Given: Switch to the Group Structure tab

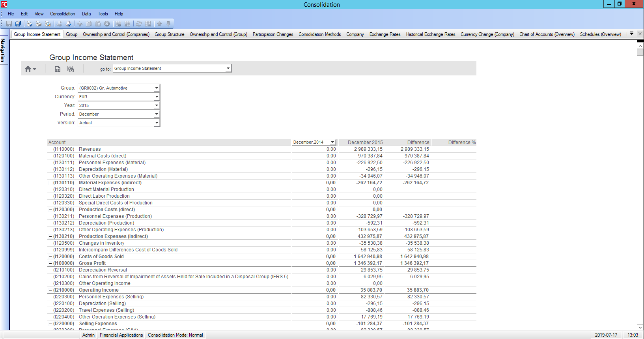Looking at the screenshot, I should tap(170, 34).
